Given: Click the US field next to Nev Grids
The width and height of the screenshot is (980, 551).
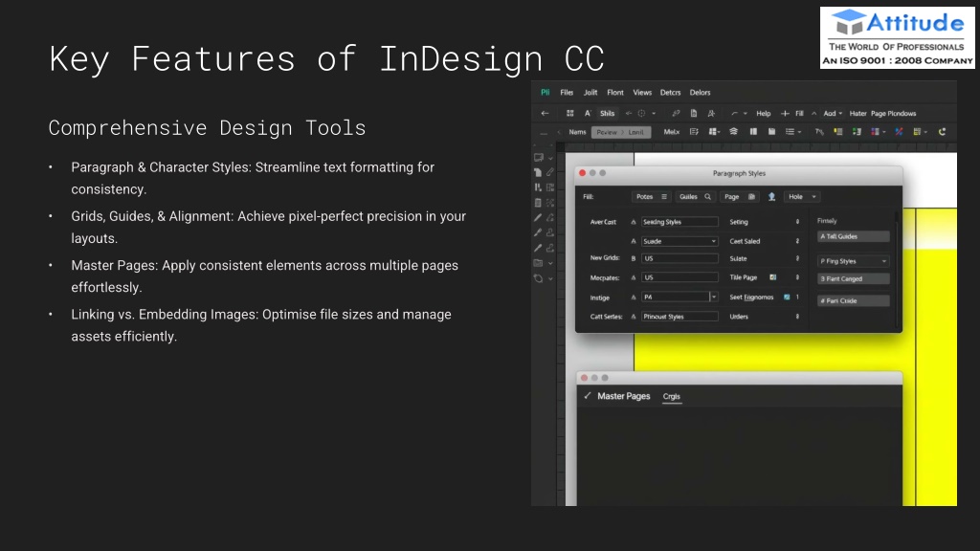Looking at the screenshot, I should coord(679,258).
